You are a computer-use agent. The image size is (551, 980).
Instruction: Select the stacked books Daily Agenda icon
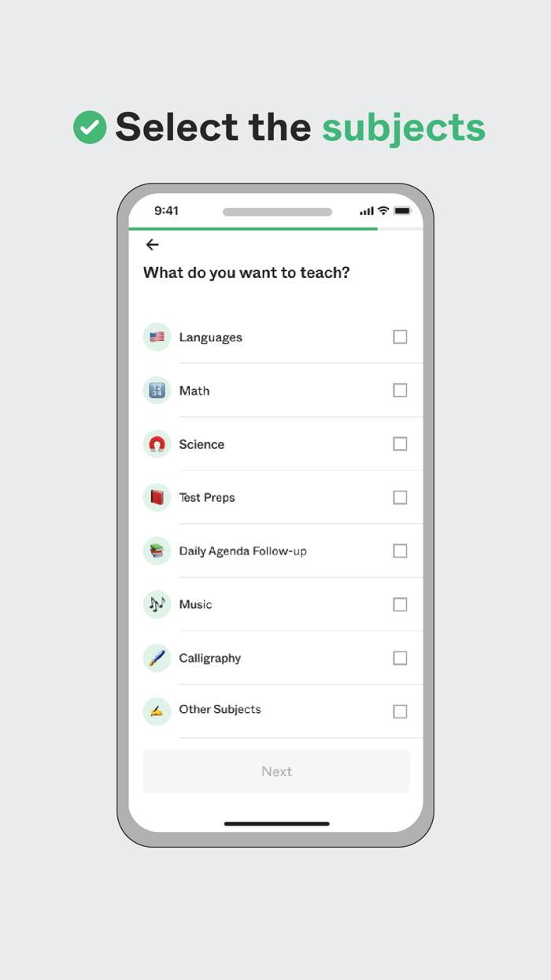[157, 551]
